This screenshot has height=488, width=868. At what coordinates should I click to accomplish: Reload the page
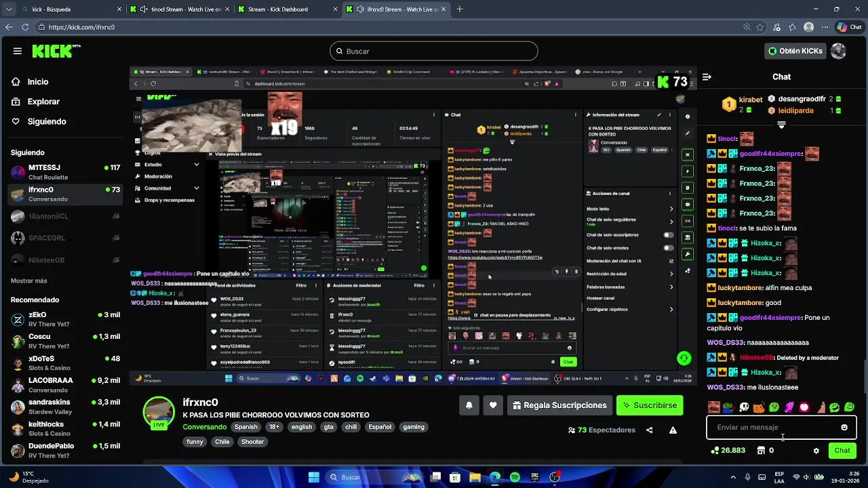[x=25, y=27]
